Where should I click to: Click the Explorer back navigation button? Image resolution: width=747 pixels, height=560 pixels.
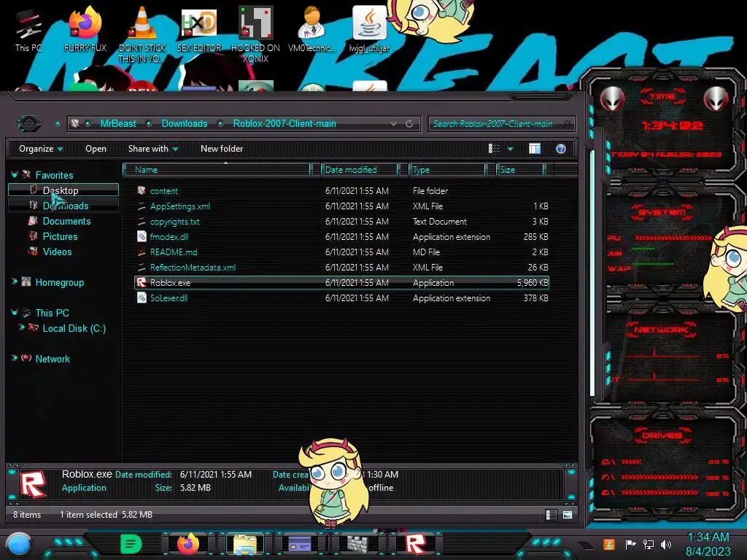click(x=28, y=124)
